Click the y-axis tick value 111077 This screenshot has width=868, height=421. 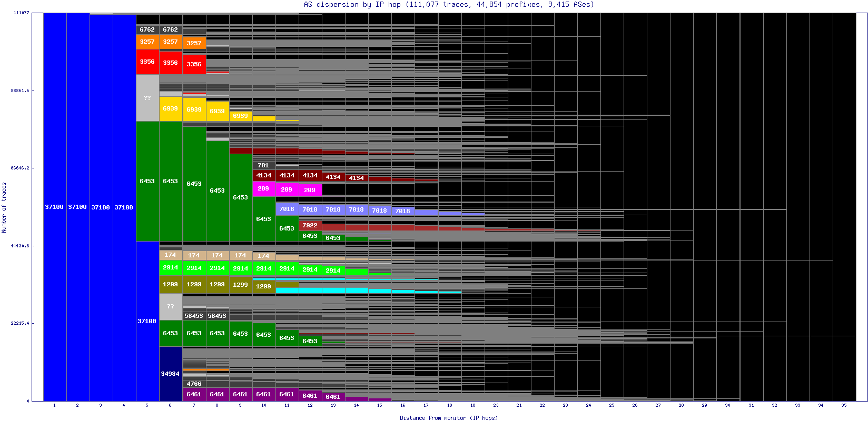click(21, 13)
